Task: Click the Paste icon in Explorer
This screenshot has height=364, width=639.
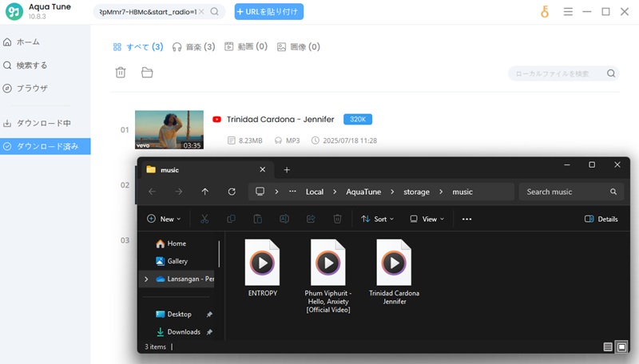Action: [257, 219]
